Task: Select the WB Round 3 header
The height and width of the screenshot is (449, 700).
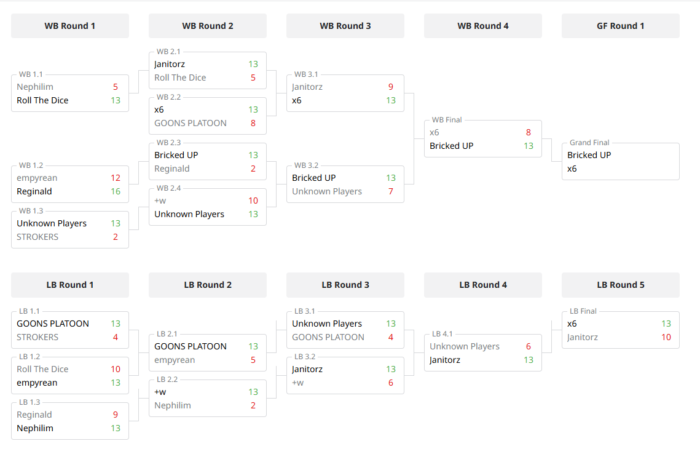Action: [345, 26]
